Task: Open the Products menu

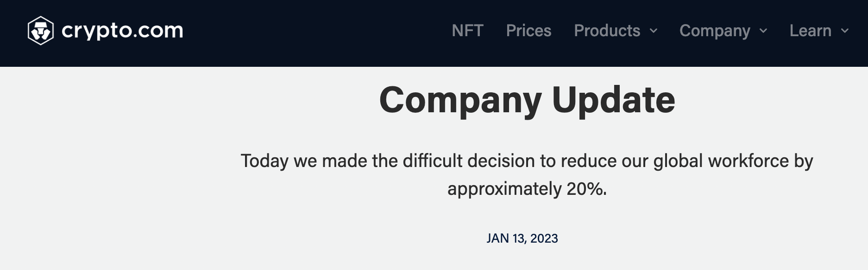Action: (x=607, y=31)
